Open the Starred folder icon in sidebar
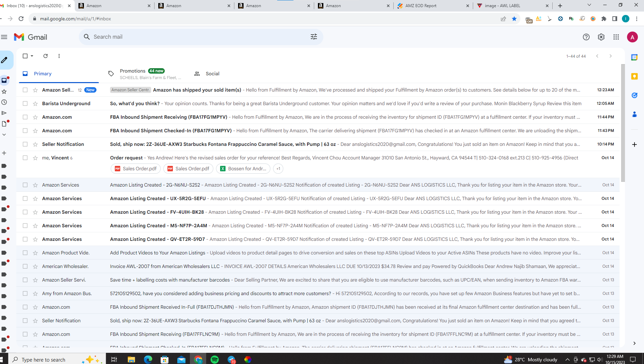This screenshot has width=644, height=364. (4, 91)
